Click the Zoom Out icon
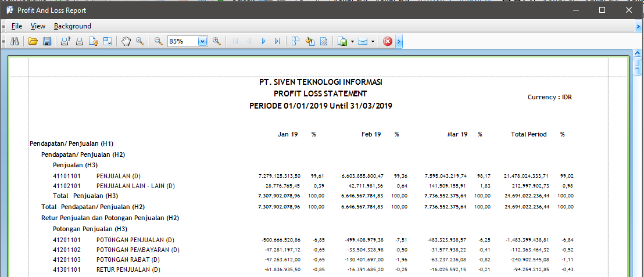Image resolution: width=644 pixels, height=277 pixels. [159, 41]
